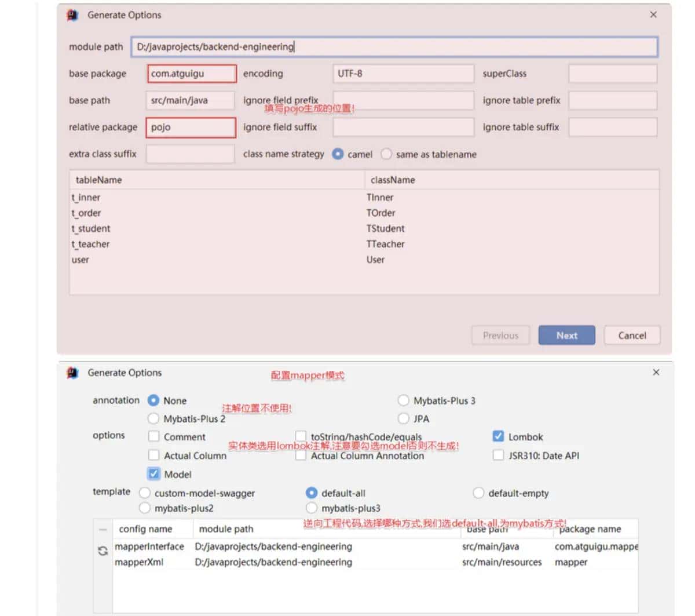Click IntelliJ logo in upper Generate Options dialog
The image size is (695, 616).
tap(72, 15)
